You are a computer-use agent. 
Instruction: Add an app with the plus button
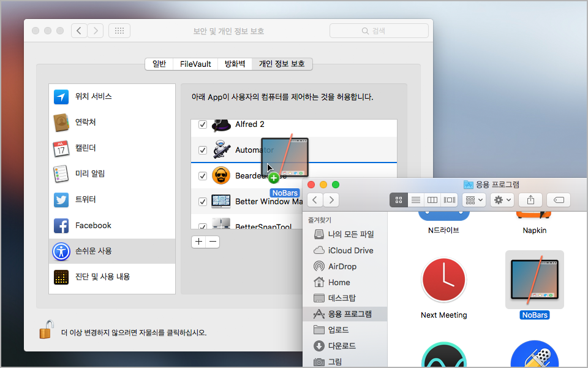[x=198, y=242]
